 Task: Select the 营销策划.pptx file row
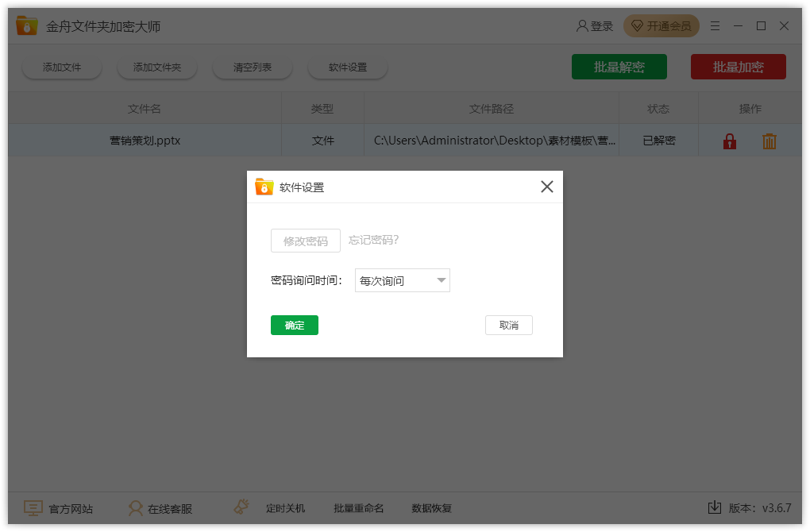(405, 141)
